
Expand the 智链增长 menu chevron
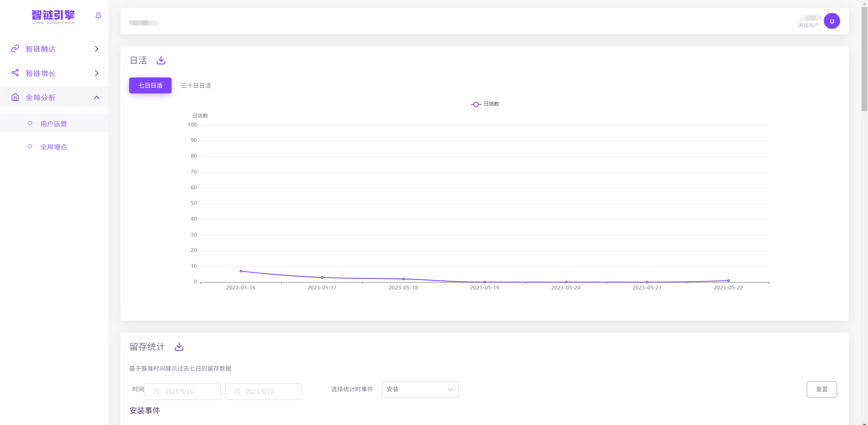[97, 73]
